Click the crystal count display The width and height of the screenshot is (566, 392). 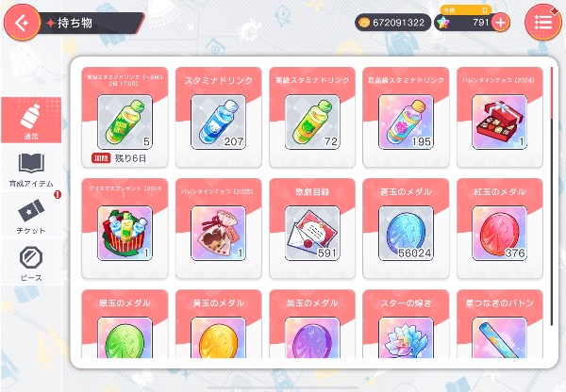[466, 23]
